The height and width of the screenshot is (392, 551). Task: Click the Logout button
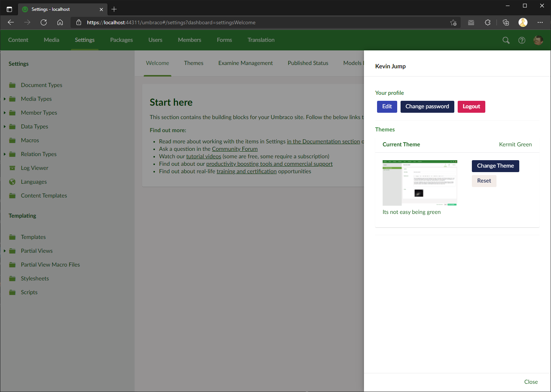click(471, 107)
